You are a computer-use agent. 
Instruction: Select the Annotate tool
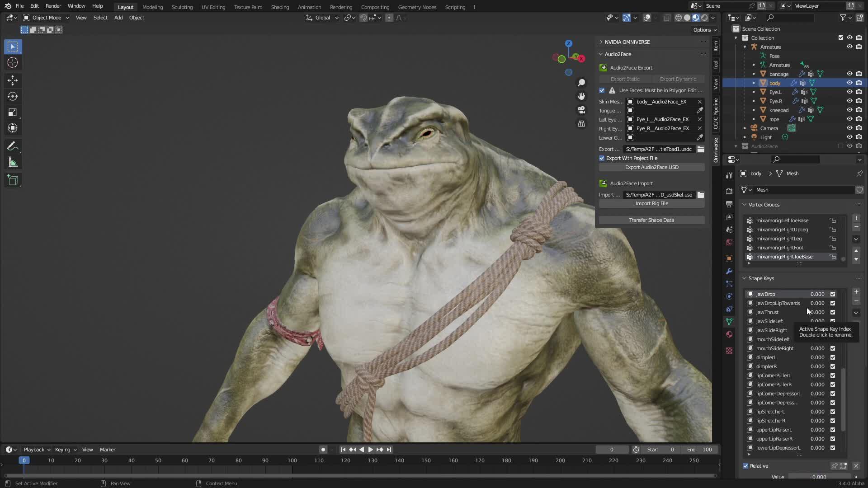(x=12, y=145)
